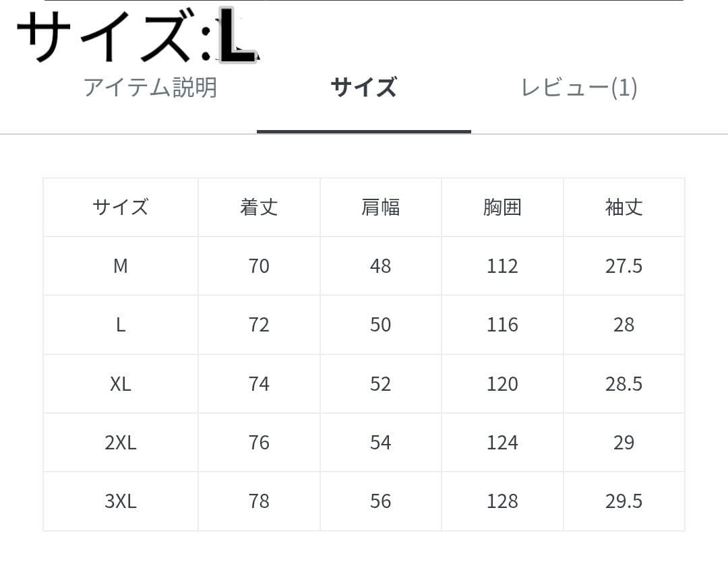Click the サイズ column header in the table

point(121,207)
